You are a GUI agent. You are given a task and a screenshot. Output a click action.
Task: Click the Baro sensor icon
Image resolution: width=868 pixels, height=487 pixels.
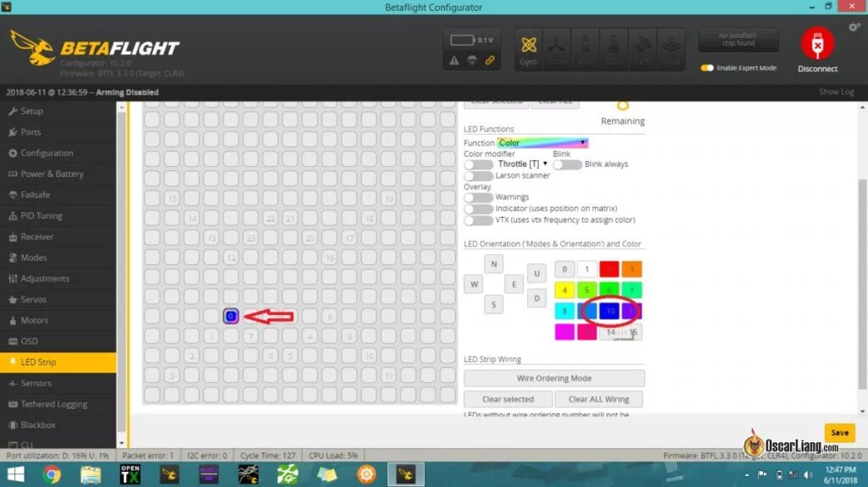tap(614, 49)
